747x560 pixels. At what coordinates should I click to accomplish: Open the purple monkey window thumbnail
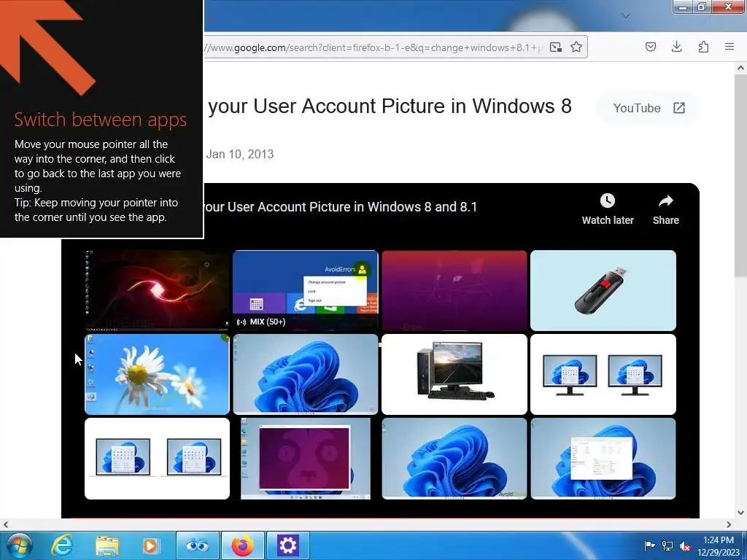click(x=306, y=459)
